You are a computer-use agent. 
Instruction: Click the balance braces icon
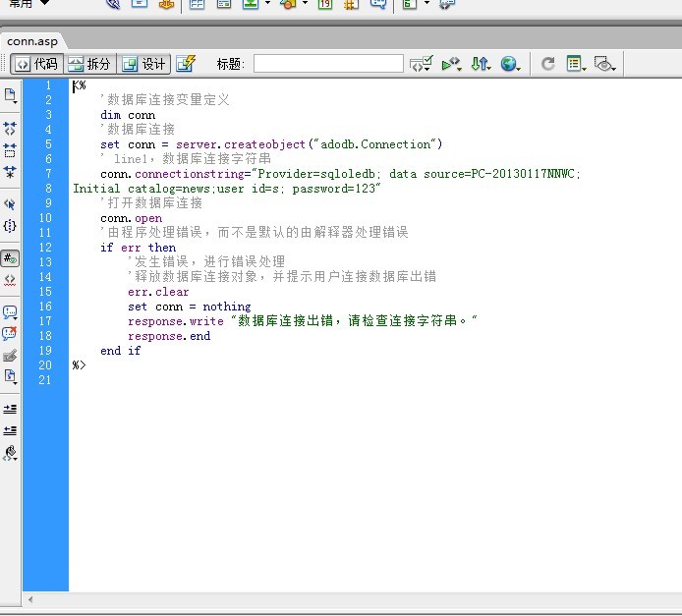tap(10, 226)
